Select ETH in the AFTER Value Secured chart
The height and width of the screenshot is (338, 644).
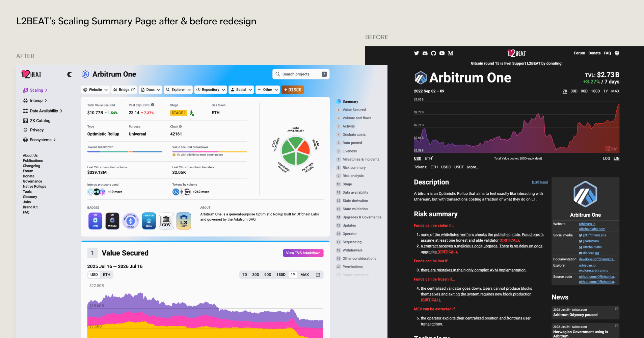107,275
